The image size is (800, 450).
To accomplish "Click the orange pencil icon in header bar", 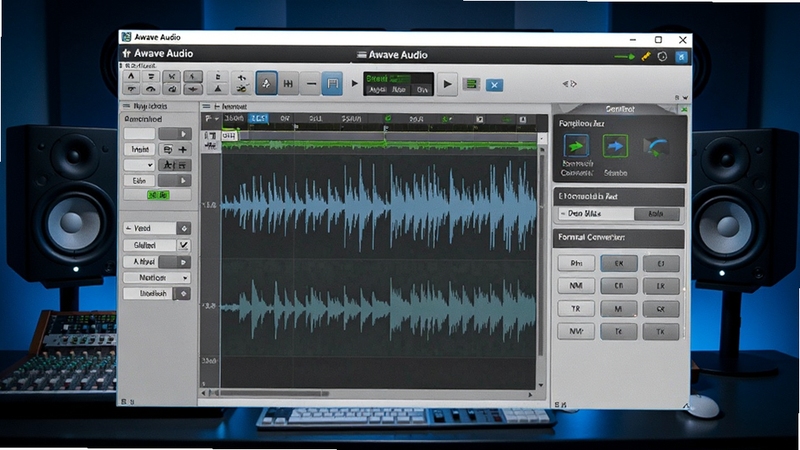I will pos(646,56).
